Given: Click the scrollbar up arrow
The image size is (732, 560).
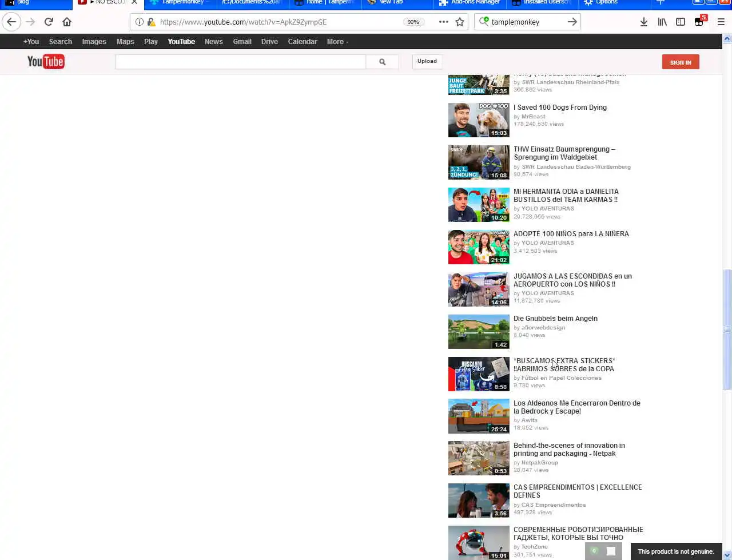Looking at the screenshot, I should click(727, 39).
